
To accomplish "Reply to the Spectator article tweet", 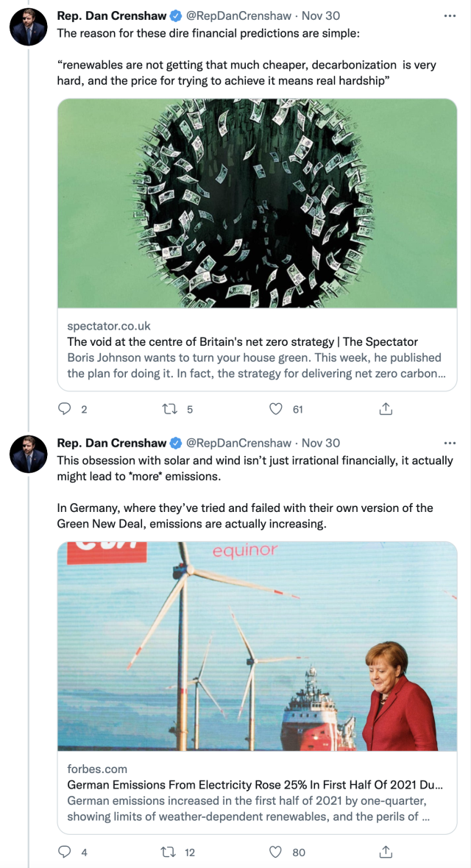I will tap(65, 409).
